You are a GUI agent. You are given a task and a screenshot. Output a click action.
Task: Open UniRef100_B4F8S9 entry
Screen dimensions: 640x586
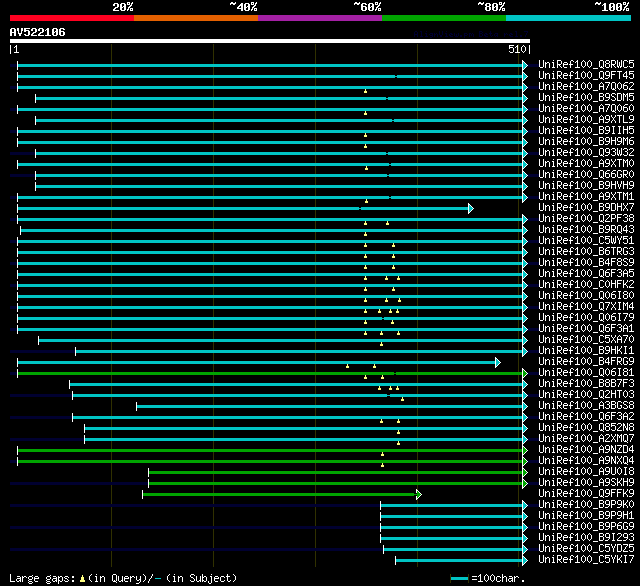tap(586, 263)
